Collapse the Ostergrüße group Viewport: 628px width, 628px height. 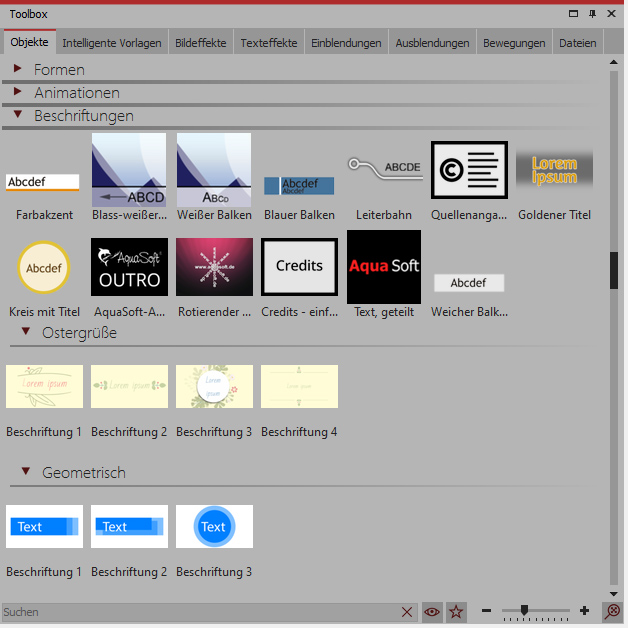[x=27, y=332]
